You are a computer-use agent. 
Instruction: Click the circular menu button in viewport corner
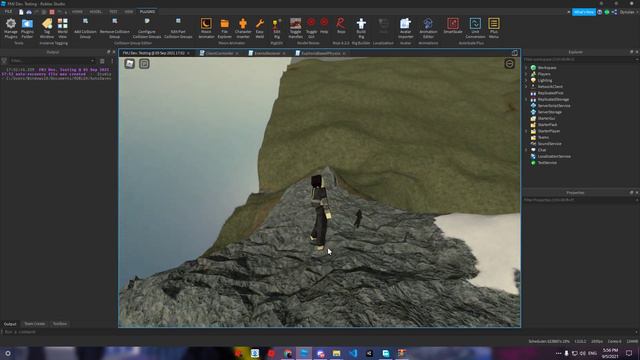point(509,64)
